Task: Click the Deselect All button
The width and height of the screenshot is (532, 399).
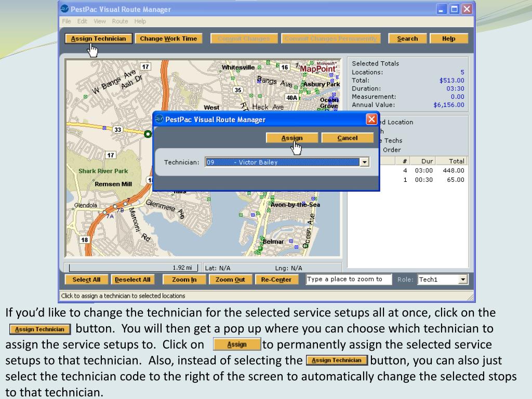Action: coord(132,280)
